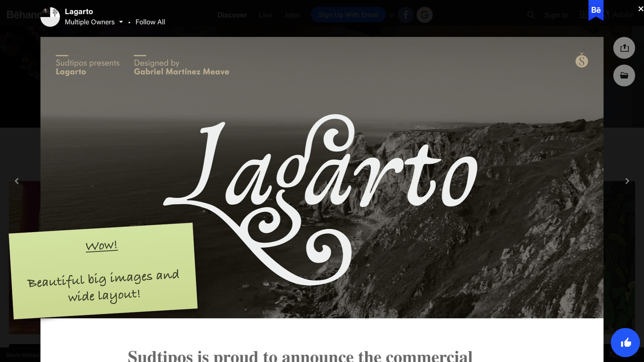Click Follow All link
Viewport: 644px width, 362px height.
[150, 22]
